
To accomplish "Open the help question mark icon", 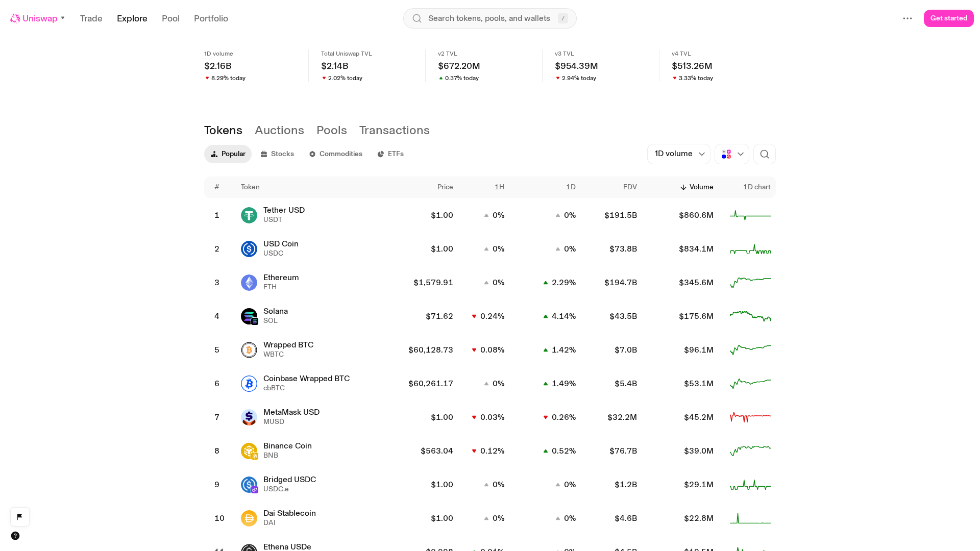I will pos(15,536).
